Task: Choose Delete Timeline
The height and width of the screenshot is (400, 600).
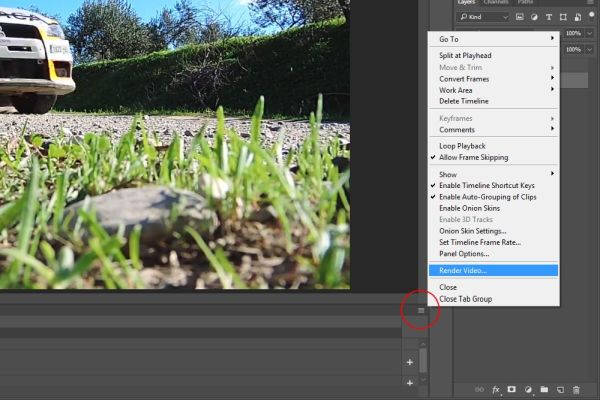Action: 494,101
